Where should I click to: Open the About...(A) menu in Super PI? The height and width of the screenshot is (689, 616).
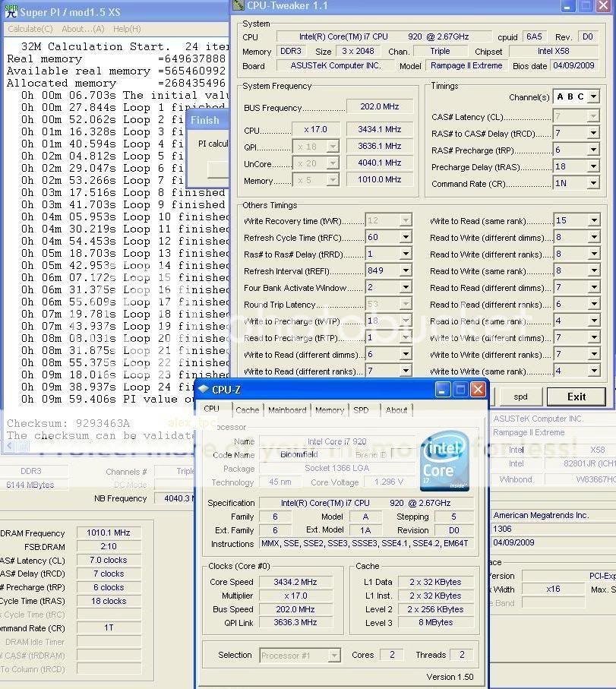83,29
